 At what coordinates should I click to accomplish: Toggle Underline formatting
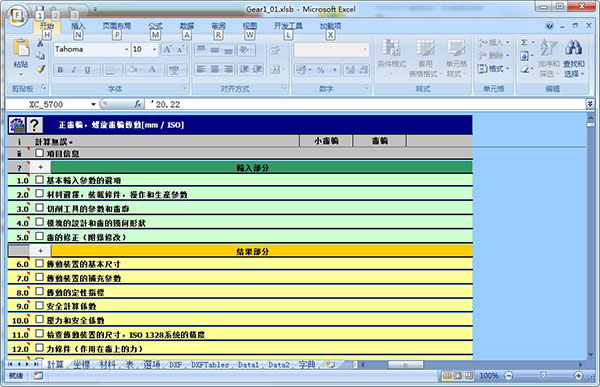87,70
